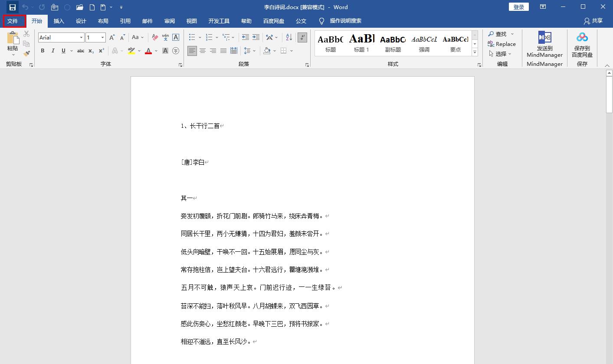Select the strikethrough icon
This screenshot has width=613, height=364.
(80, 51)
